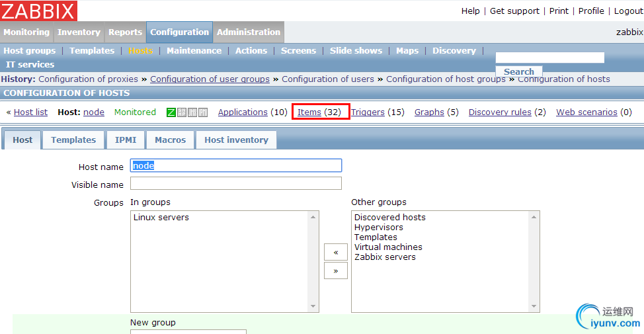Open Items (32) link

(309, 112)
